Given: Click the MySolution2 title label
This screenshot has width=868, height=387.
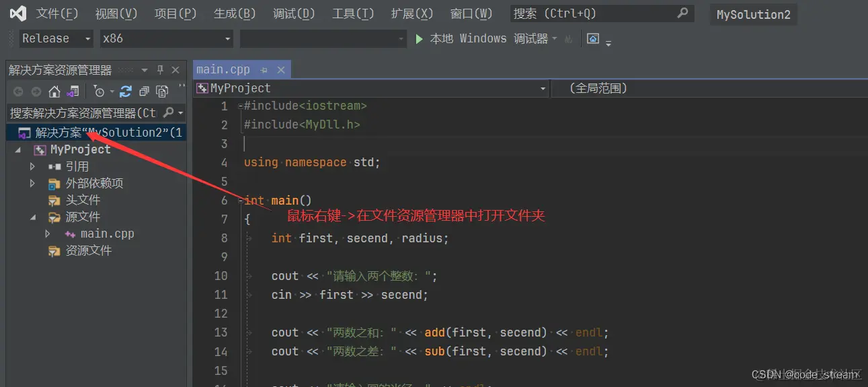Looking at the screenshot, I should click(x=754, y=14).
